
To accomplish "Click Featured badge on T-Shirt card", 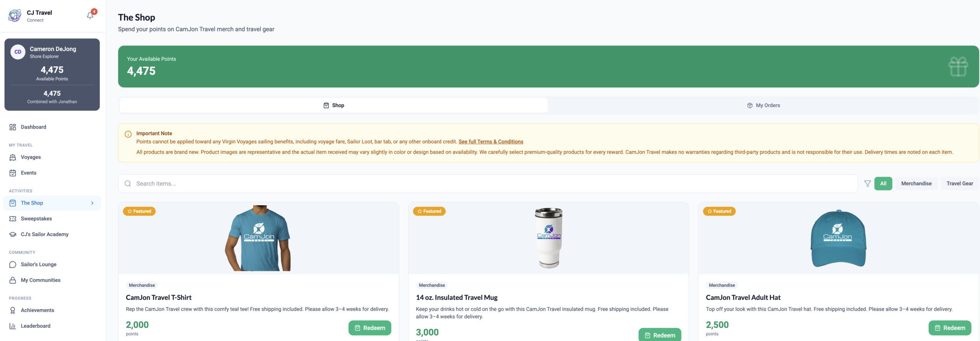I will (x=139, y=211).
